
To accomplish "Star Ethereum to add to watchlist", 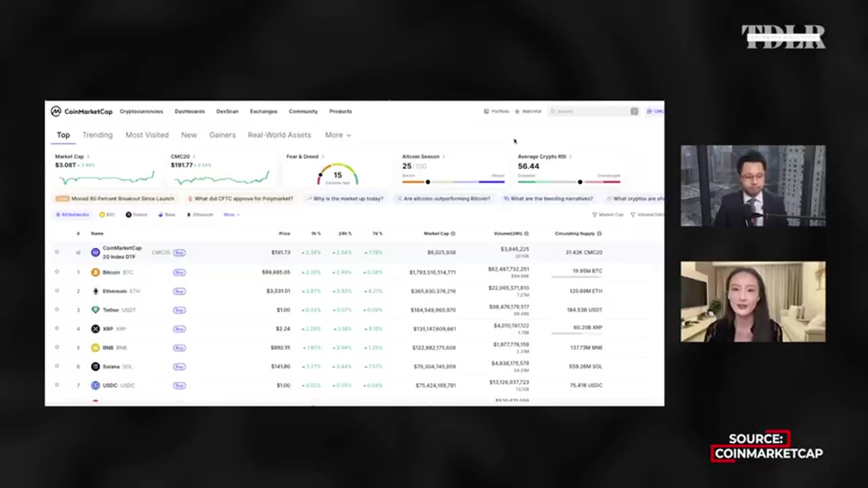I will [57, 291].
